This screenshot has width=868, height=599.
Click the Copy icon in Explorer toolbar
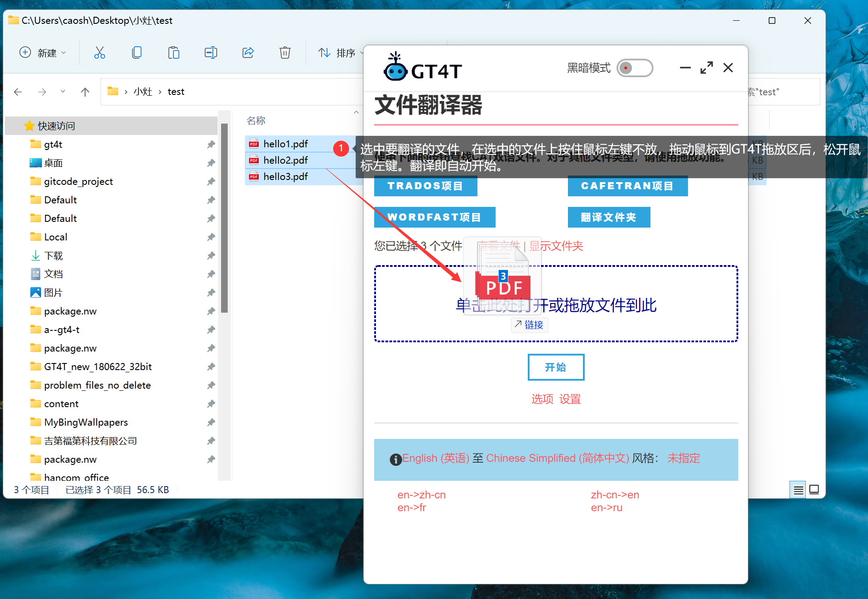137,53
